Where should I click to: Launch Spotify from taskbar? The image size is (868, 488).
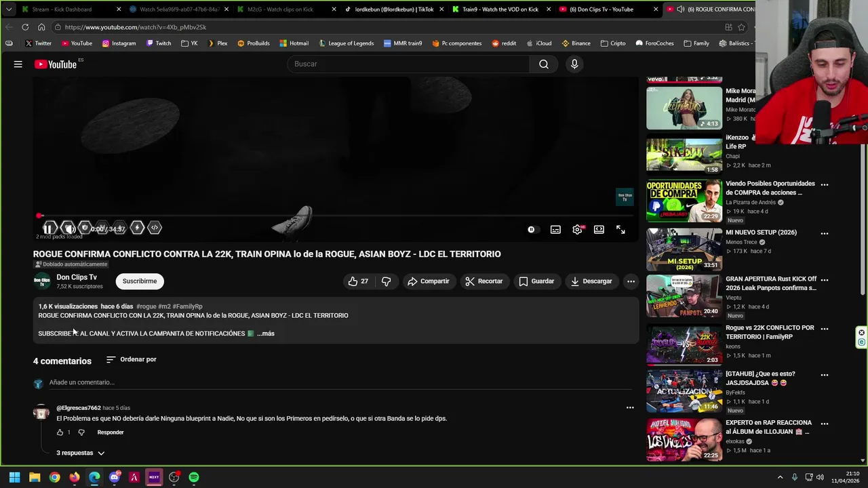click(x=194, y=477)
